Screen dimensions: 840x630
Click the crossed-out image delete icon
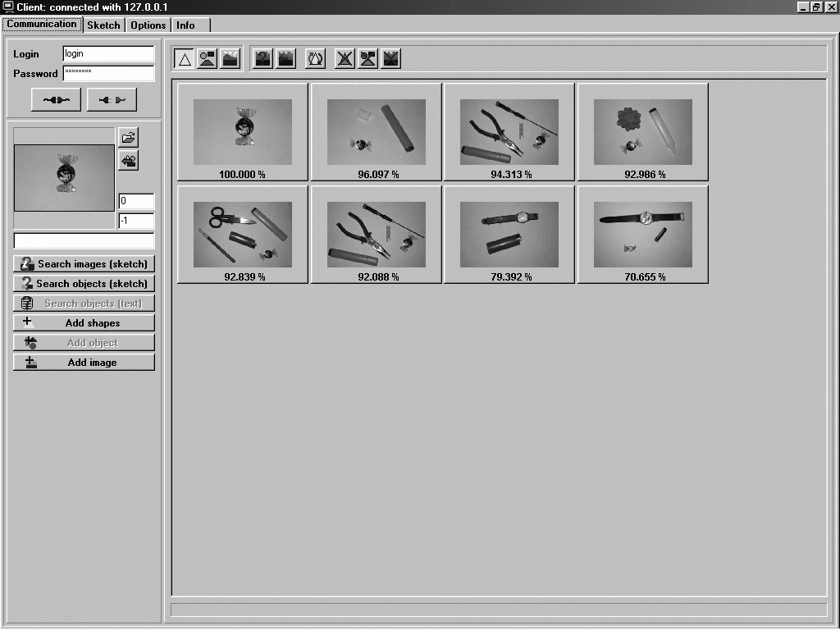click(x=391, y=58)
